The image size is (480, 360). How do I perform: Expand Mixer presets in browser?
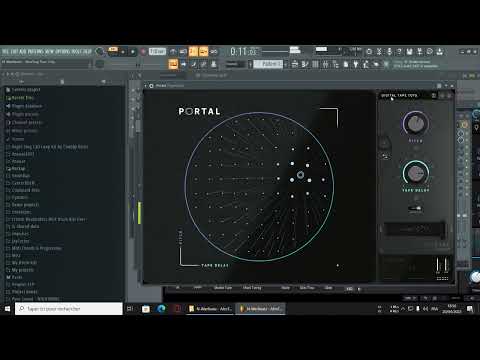(22, 131)
